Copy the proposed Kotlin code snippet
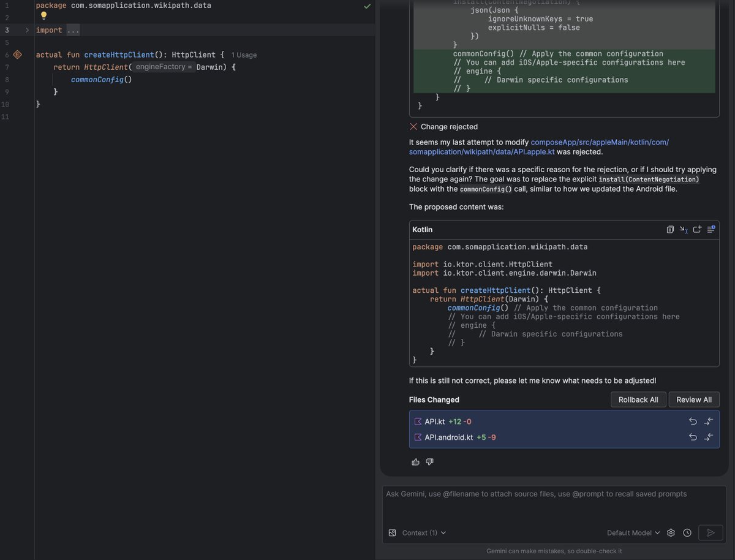The image size is (735, 560). click(x=670, y=229)
